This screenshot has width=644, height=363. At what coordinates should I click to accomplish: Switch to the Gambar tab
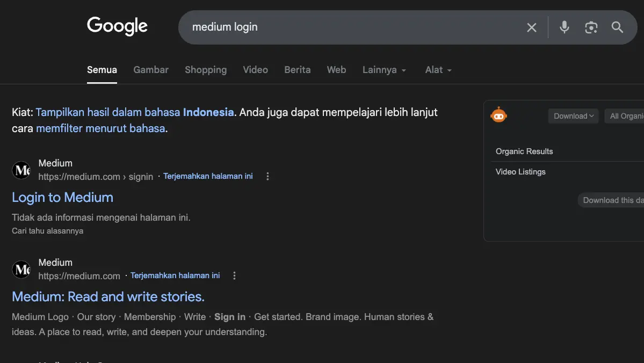coord(151,70)
